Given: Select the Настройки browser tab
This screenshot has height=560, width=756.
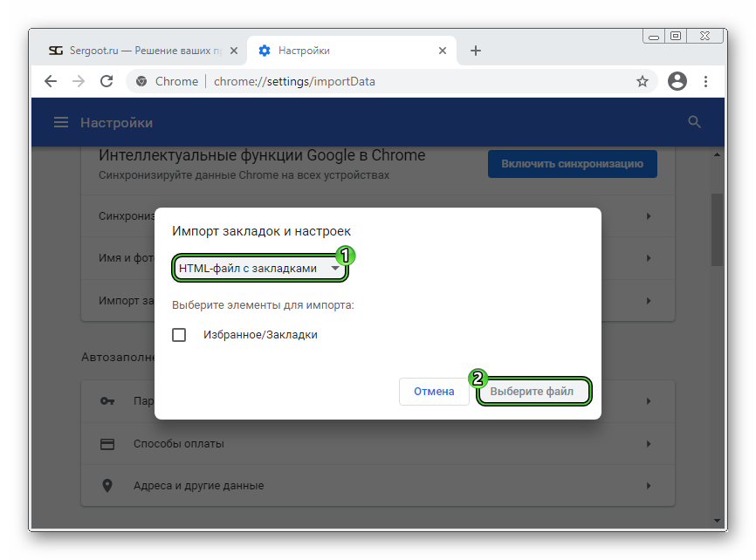Looking at the screenshot, I should click(x=352, y=51).
